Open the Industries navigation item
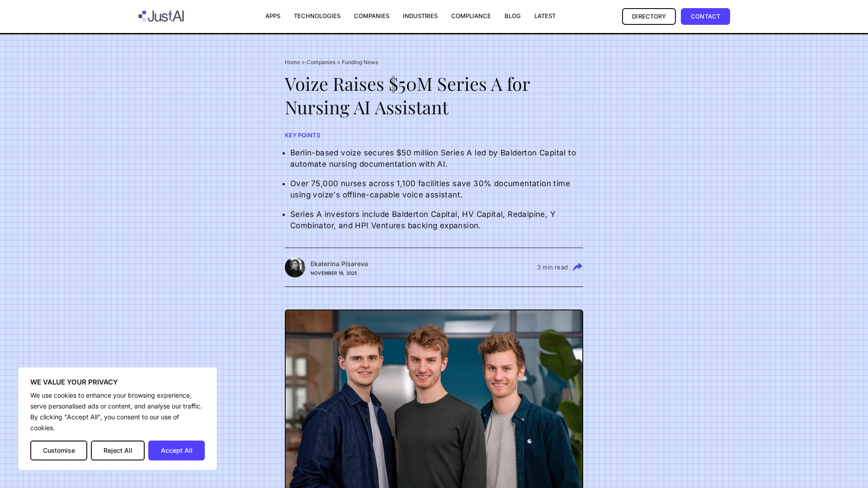 point(420,16)
